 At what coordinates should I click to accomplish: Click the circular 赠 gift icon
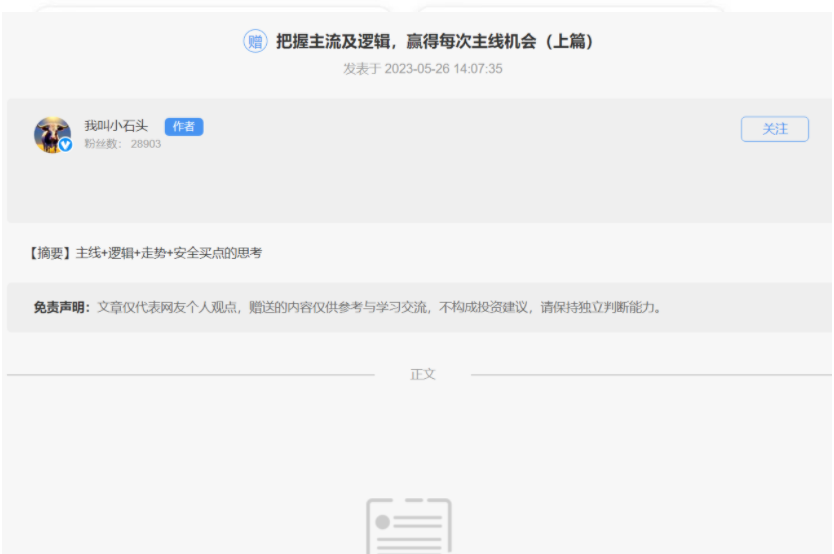(255, 42)
